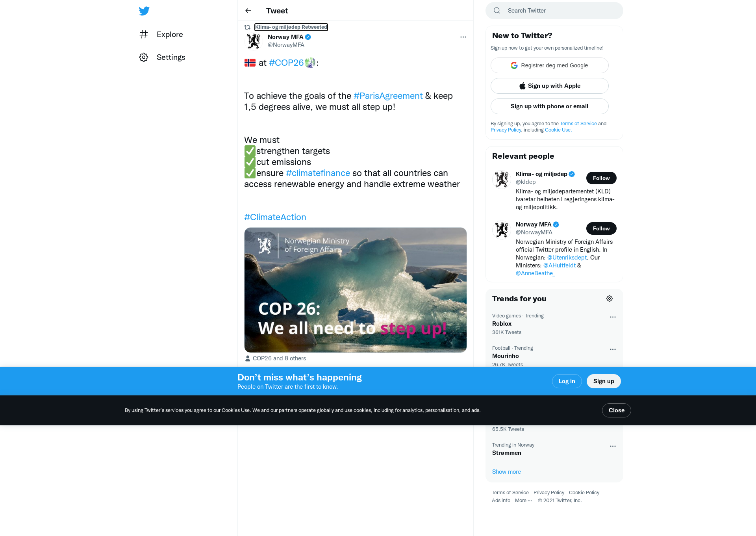Click Klima- og miljødep profile avatar

click(x=502, y=180)
